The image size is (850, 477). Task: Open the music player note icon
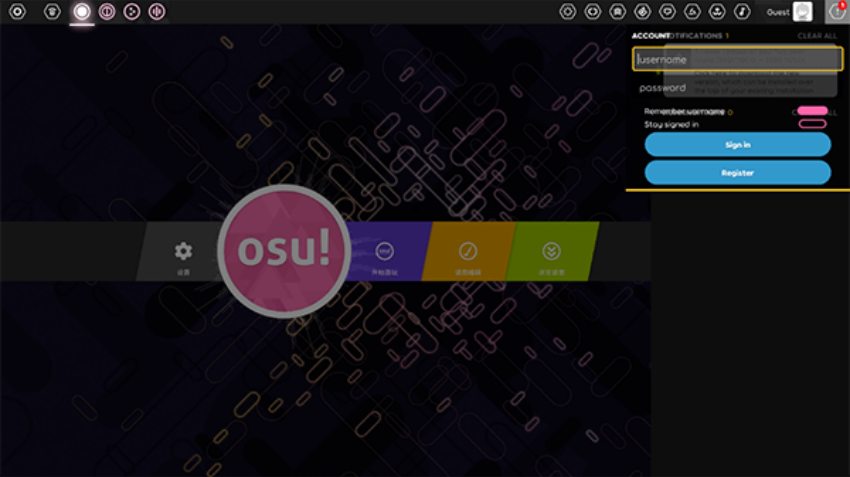click(742, 11)
